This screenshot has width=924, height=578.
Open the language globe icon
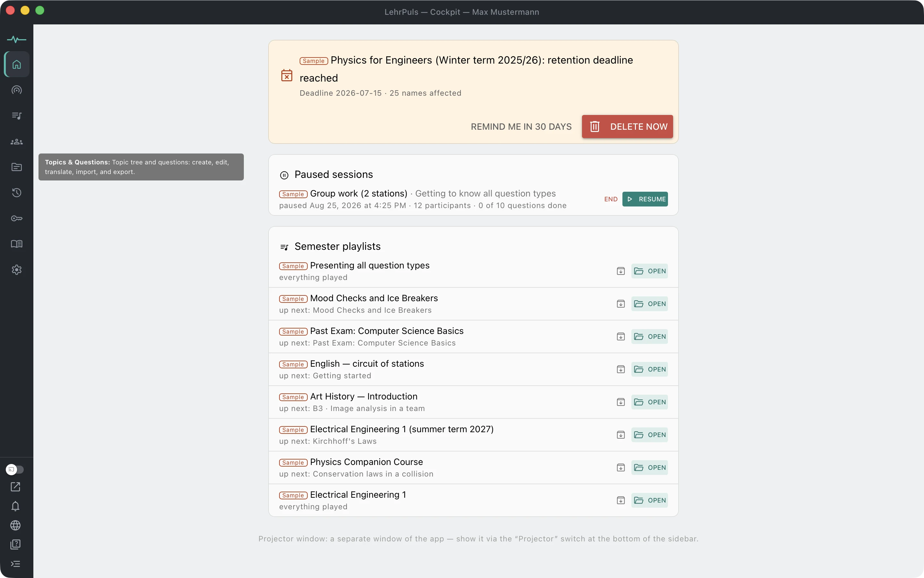point(15,525)
